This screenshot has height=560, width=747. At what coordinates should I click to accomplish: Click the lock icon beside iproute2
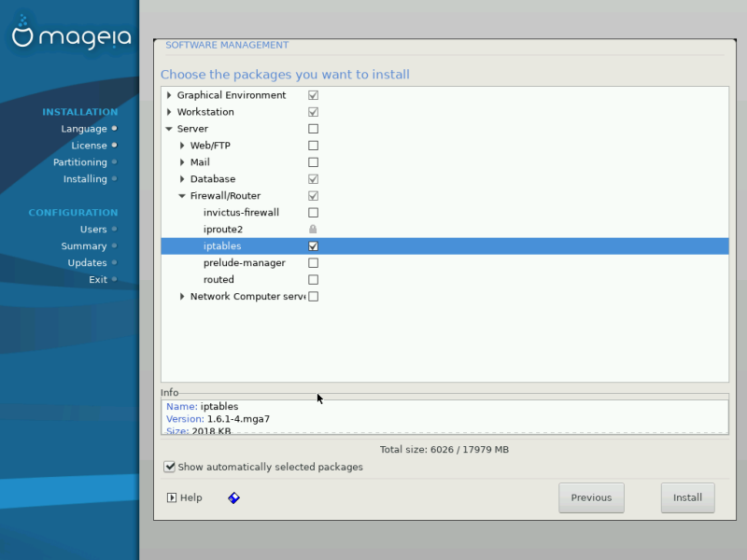313,229
